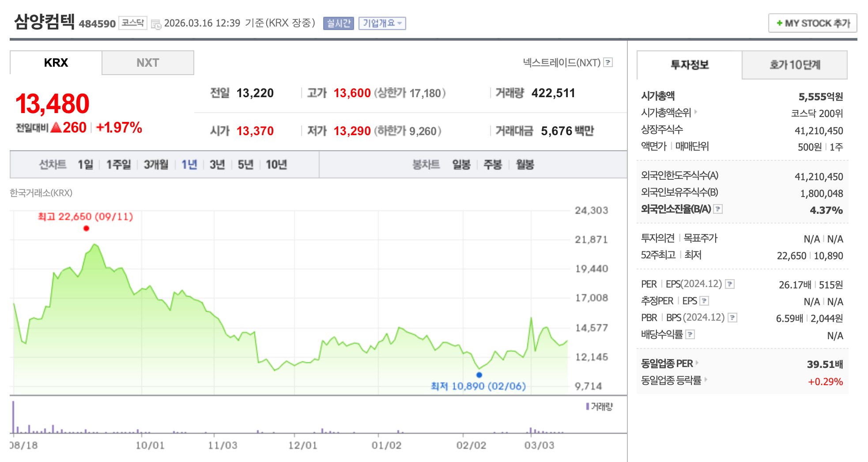Image resolution: width=868 pixels, height=462 pixels.
Task: Click the 외국인보유주식수 value 1,800,048
Action: pyautogui.click(x=822, y=193)
